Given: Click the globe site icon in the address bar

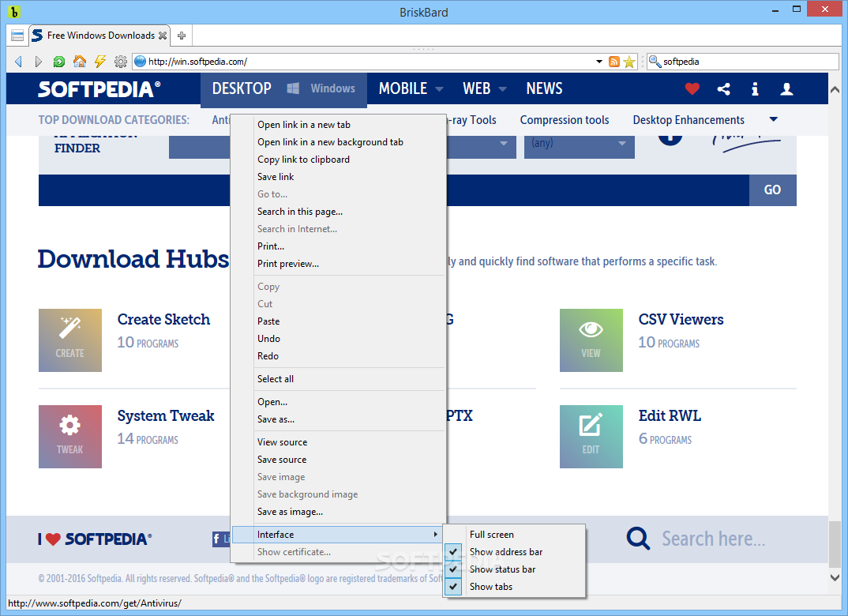Looking at the screenshot, I should pos(140,62).
